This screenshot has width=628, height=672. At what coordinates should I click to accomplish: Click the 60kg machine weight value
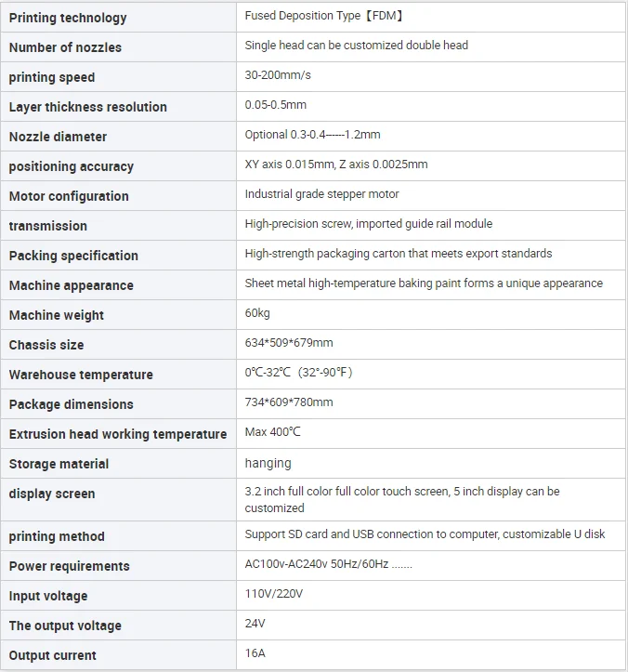(x=257, y=313)
